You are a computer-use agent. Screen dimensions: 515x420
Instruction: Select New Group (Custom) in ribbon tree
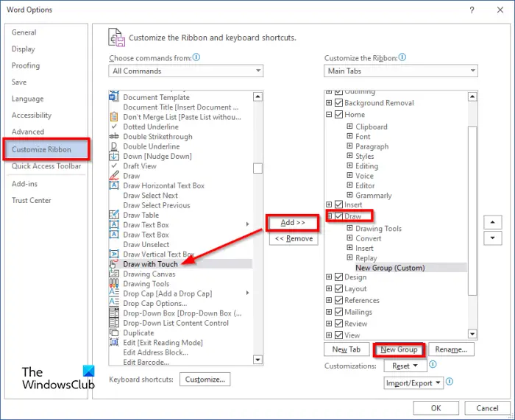(x=390, y=268)
